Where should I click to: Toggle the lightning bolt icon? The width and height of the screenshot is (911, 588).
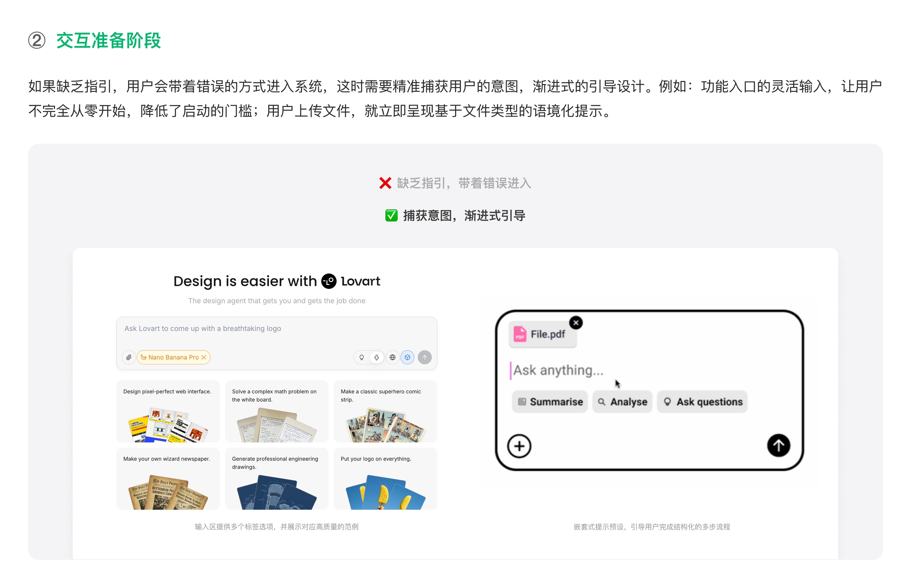377,357
